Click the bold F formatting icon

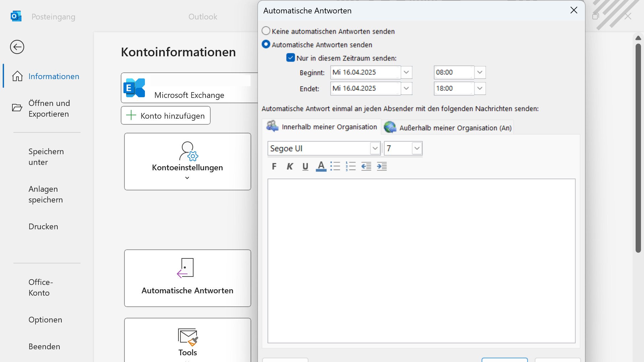[274, 166]
